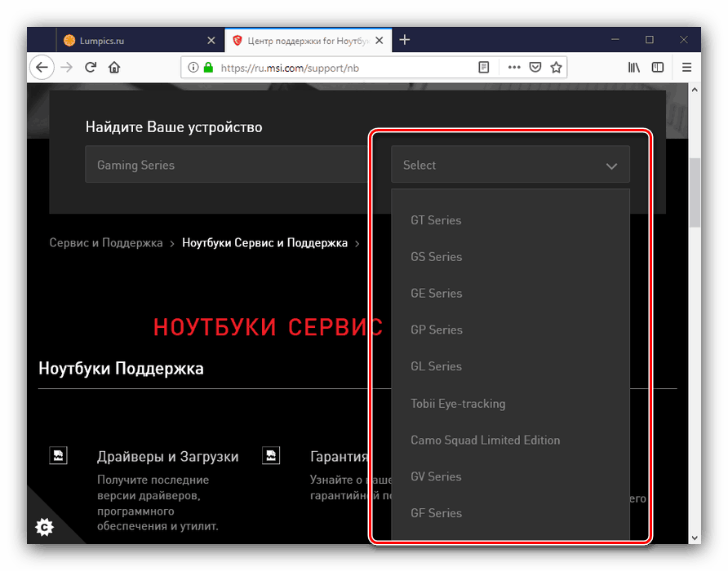Viewport: 728px width, 571px height.
Task: Open the Firefox hamburger menu
Action: coord(686,68)
